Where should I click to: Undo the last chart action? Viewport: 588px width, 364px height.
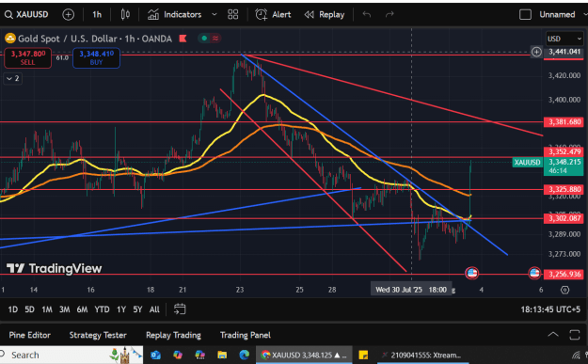[367, 15]
